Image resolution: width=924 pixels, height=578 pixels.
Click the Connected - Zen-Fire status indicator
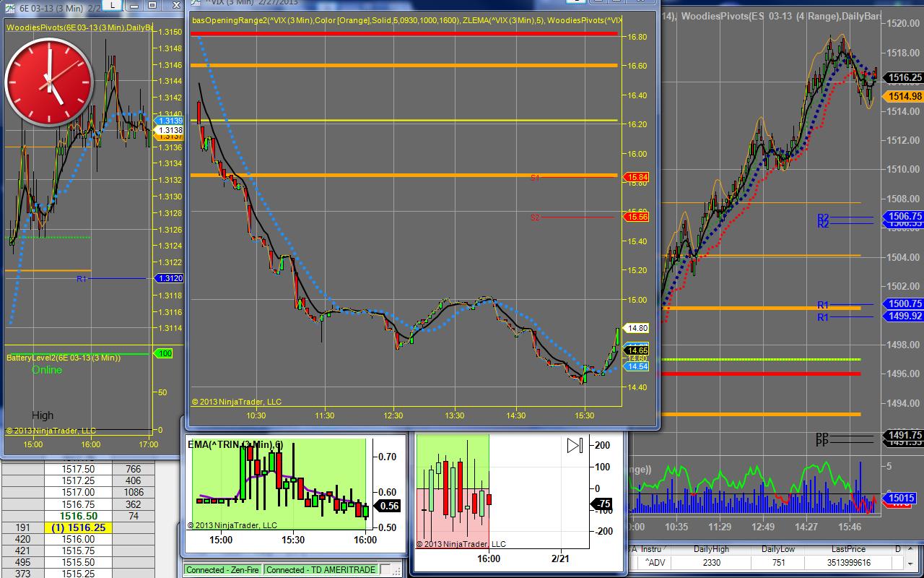(222, 570)
